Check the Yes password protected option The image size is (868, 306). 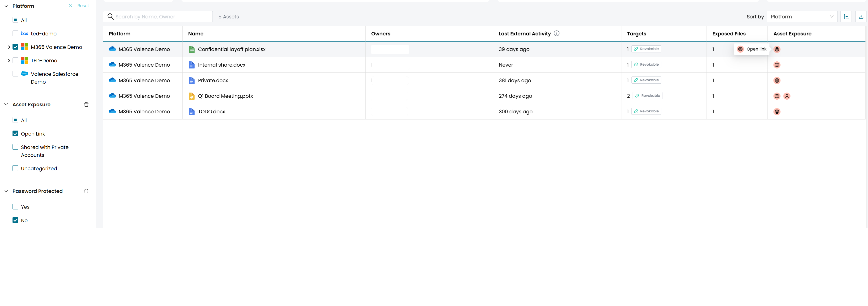tap(15, 207)
